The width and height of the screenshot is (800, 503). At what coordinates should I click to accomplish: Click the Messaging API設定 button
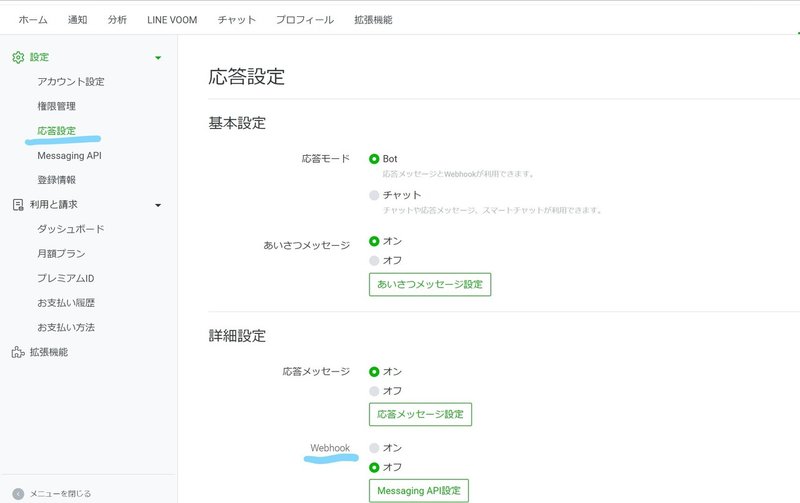click(x=419, y=491)
